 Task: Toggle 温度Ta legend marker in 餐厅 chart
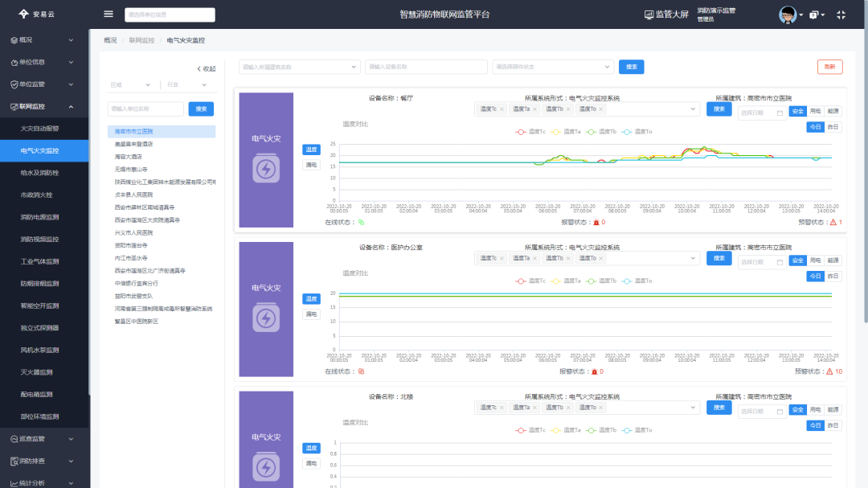[x=556, y=132]
